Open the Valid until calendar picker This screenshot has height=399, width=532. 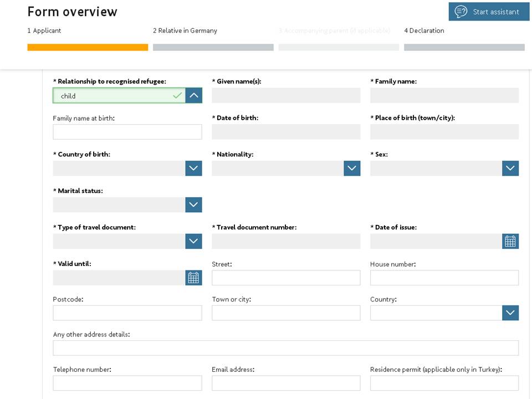coord(193,277)
